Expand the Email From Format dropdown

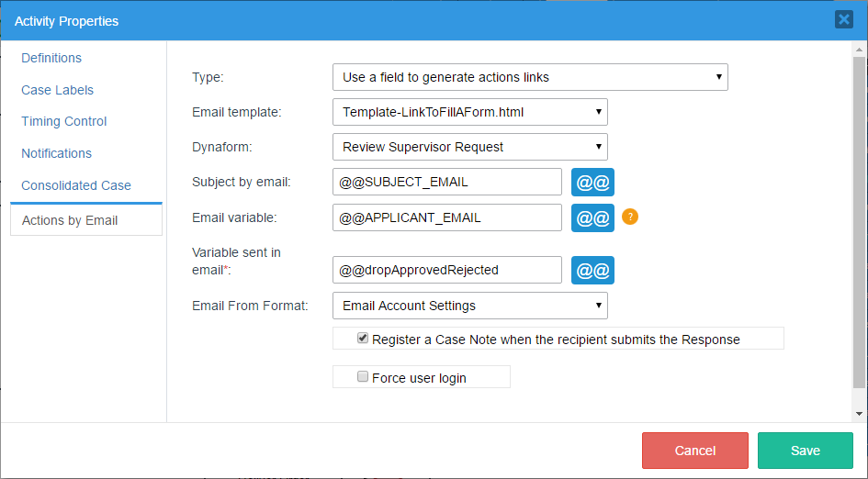[469, 305]
